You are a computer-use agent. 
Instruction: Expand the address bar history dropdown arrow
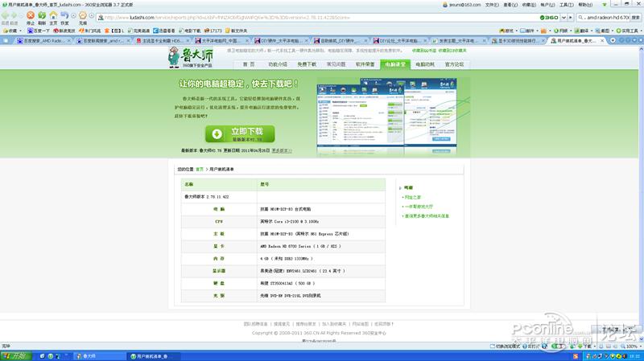pyautogui.click(x=564, y=18)
